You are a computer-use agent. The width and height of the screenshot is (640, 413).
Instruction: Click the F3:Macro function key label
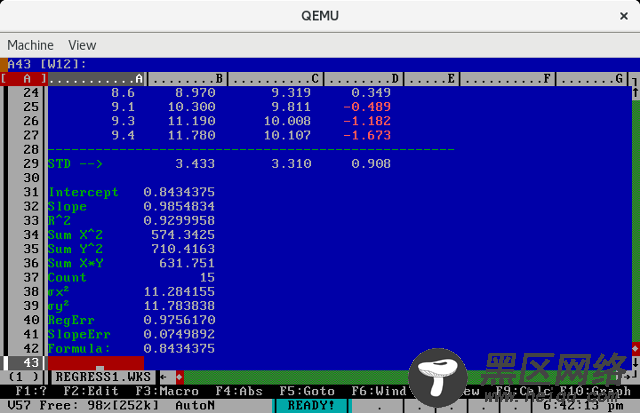pyautogui.click(x=167, y=391)
